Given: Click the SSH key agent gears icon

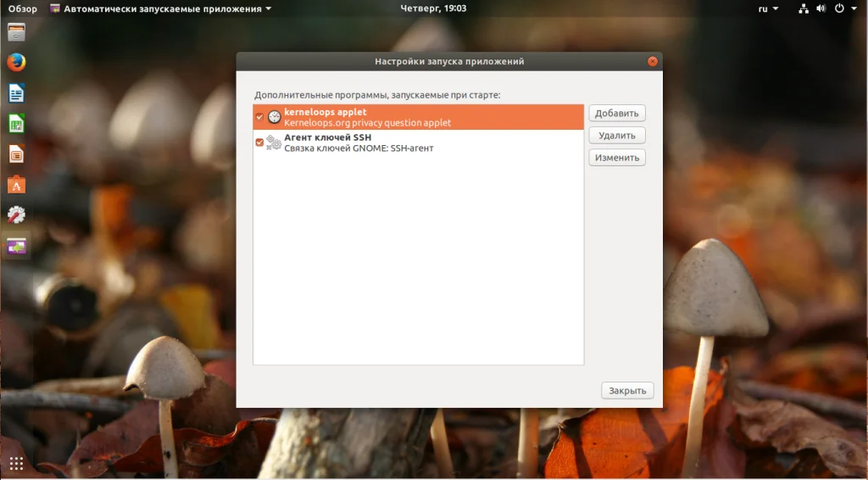Looking at the screenshot, I should 274,142.
